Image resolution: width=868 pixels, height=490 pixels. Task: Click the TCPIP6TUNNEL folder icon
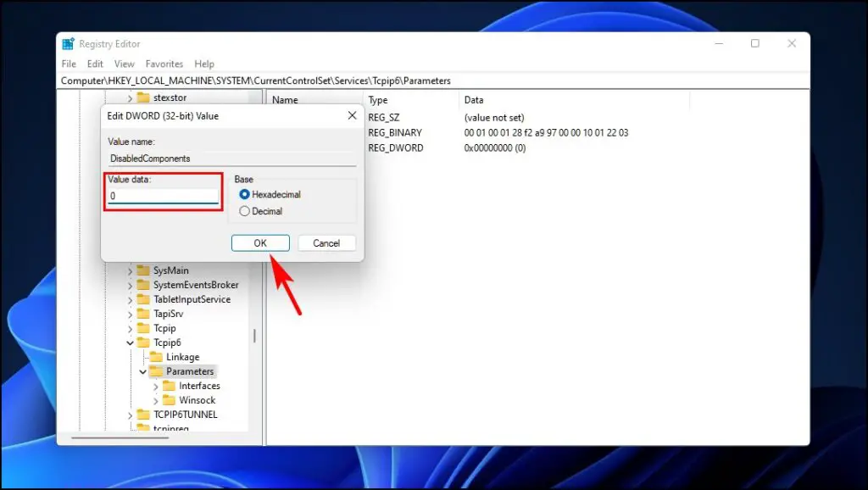point(143,415)
